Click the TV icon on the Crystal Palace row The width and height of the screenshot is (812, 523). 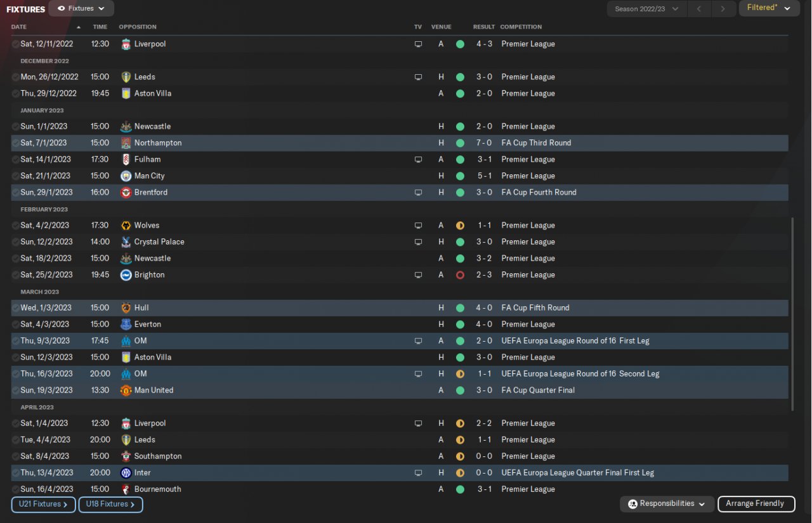pos(418,242)
